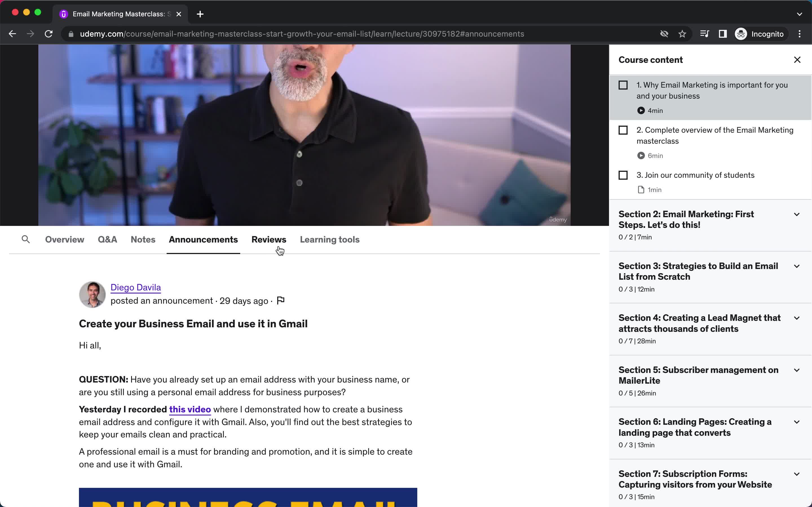
Task: Click the flag icon on announcement
Action: 281,300
